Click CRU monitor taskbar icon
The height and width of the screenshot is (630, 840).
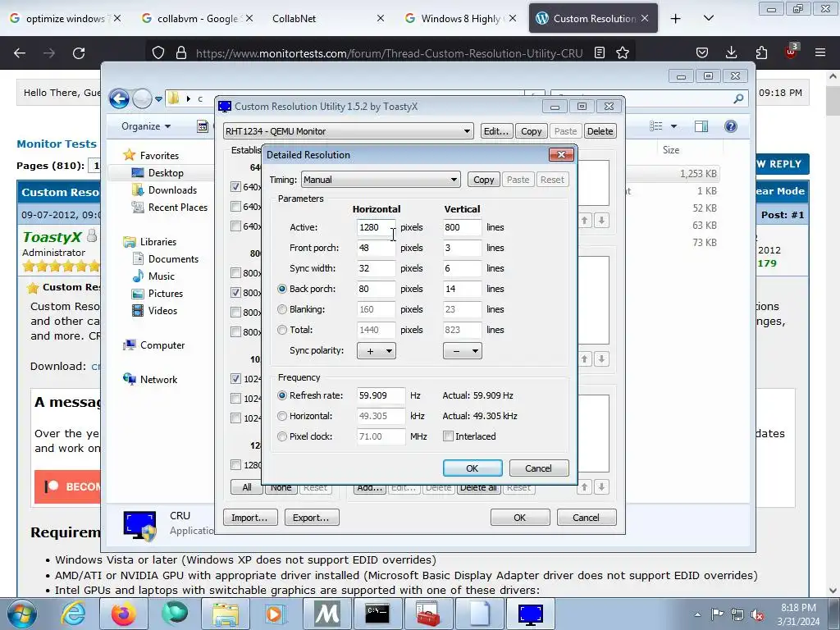click(x=531, y=614)
